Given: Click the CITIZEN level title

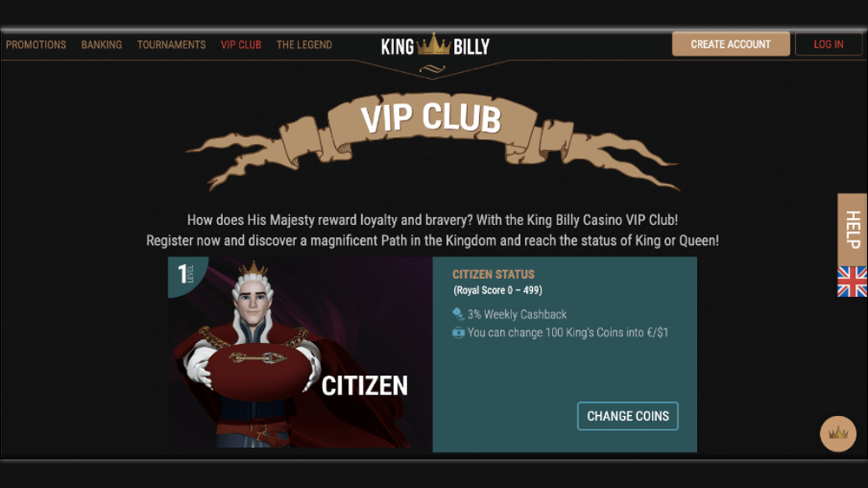Looking at the screenshot, I should tap(365, 386).
